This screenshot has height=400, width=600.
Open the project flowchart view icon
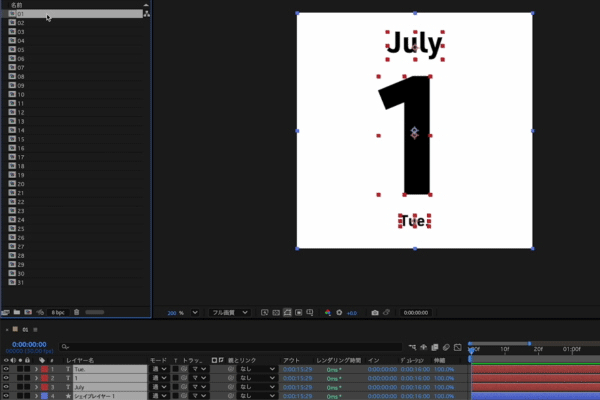pos(147,14)
